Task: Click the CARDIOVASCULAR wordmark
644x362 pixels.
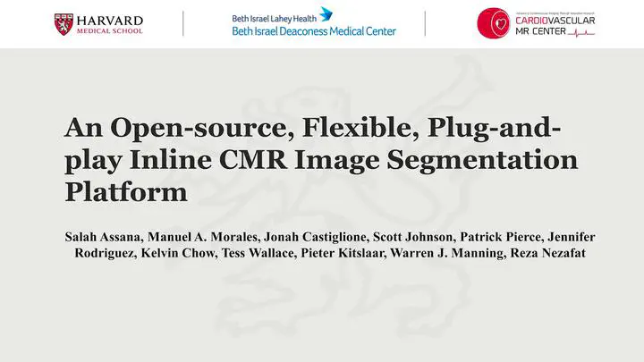Action: pyautogui.click(x=555, y=21)
